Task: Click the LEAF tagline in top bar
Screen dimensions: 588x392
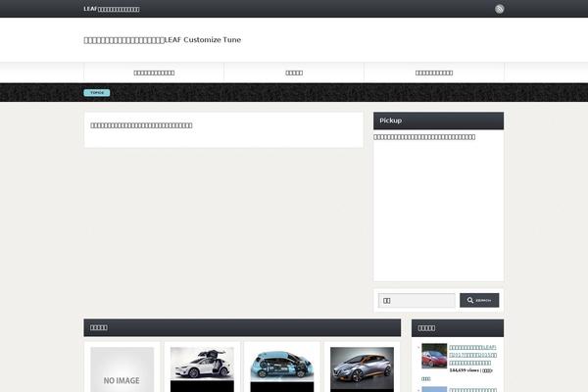Action: click(x=112, y=9)
